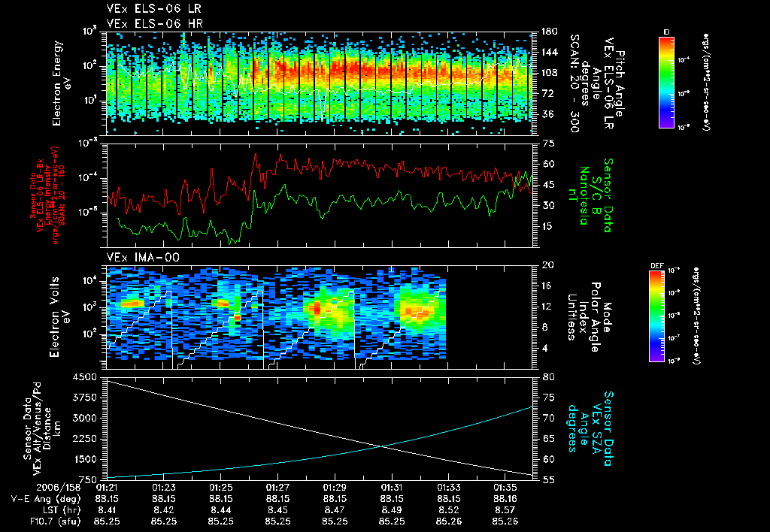Click the '108' pitch angle tick
770x532 pixels.
[x=550, y=73]
